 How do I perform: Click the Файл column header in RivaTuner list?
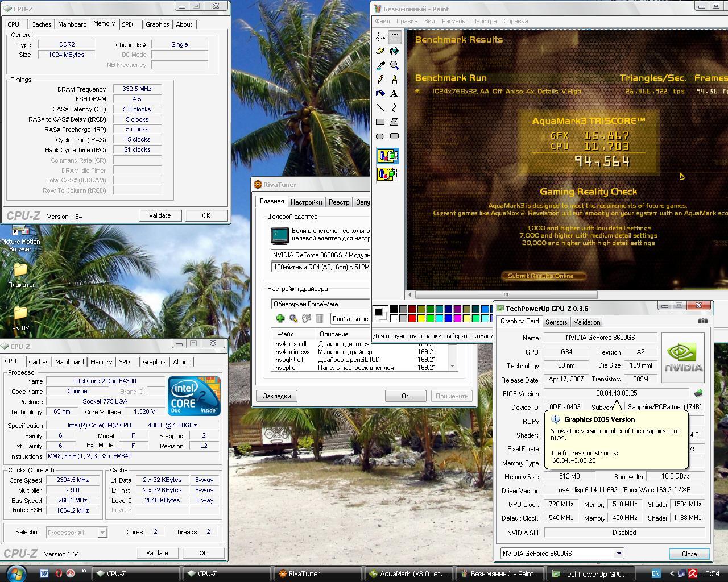[293, 334]
